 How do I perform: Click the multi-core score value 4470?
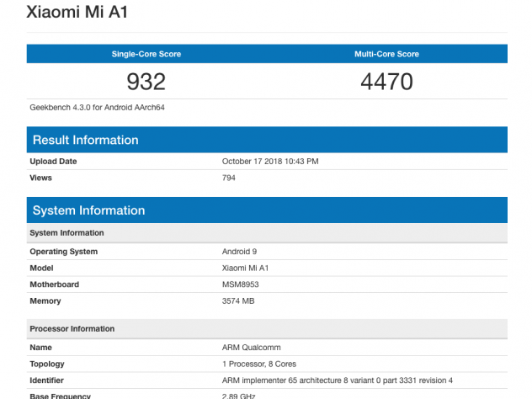coord(387,82)
